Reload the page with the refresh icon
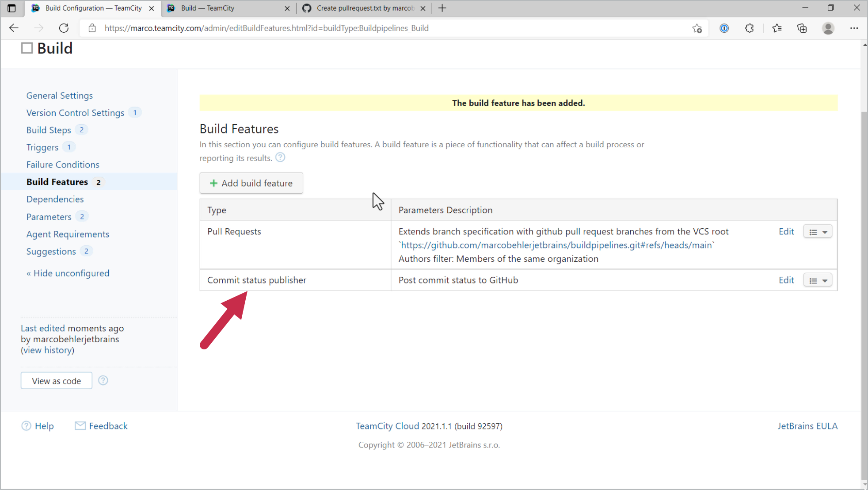Image resolution: width=868 pixels, height=490 pixels. click(x=64, y=28)
